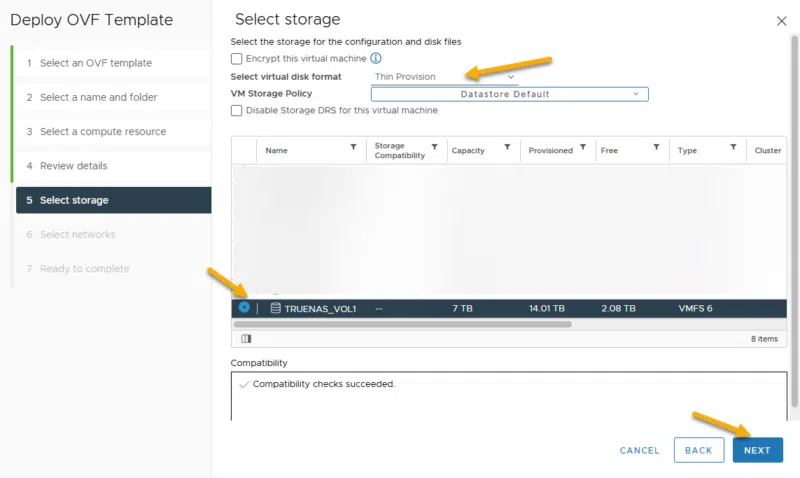Click the horizontal scrollbar under the datastore table

click(402, 324)
